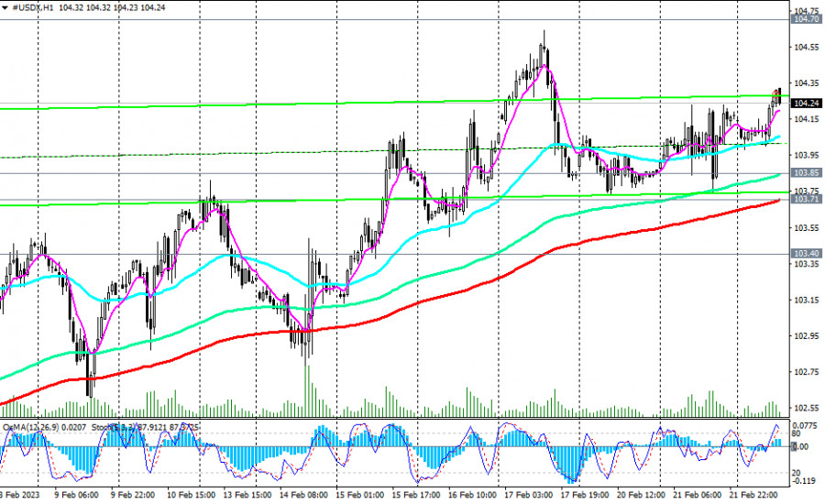Click the 103.55 price scale value
The height and width of the screenshot is (504, 825).
click(807, 228)
